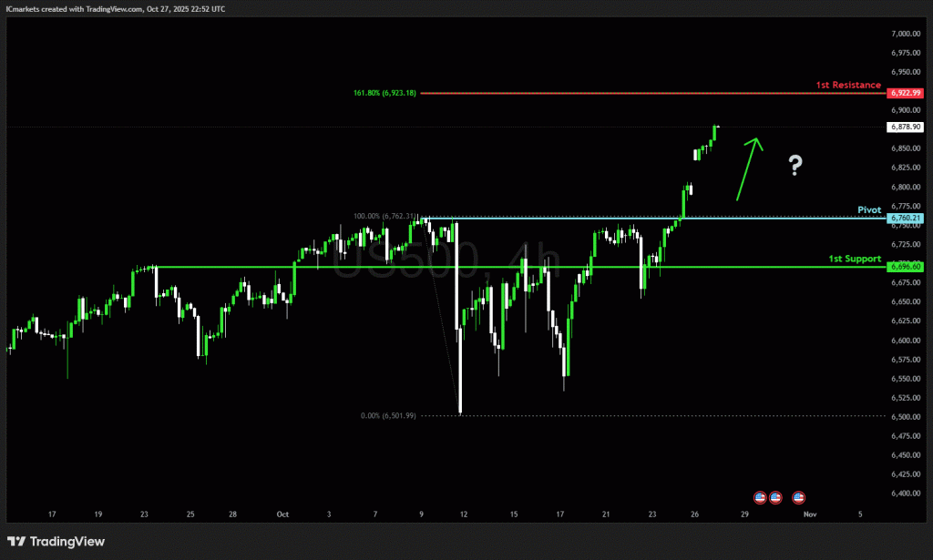Click the leftmost US flag event icon
This screenshot has height=560, width=933.
760,497
